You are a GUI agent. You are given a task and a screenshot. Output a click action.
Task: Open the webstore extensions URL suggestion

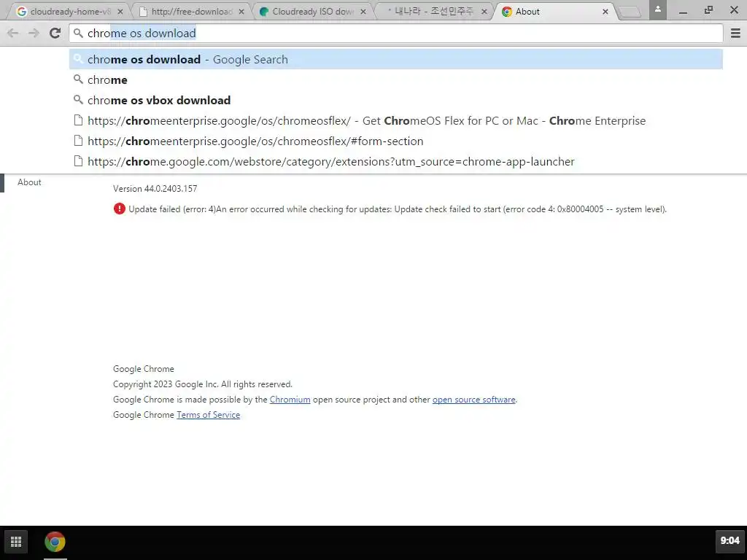396,162
